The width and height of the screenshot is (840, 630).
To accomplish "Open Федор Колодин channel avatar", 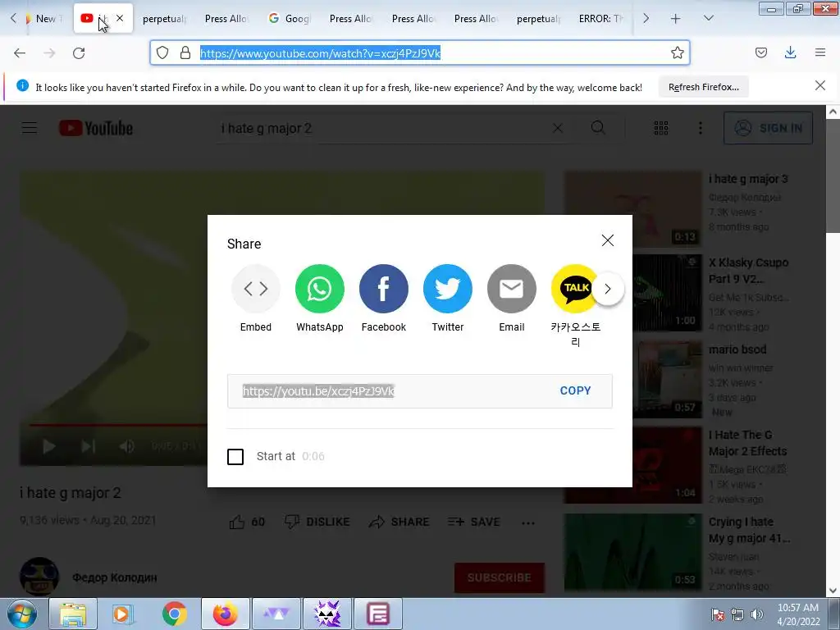I will [39, 577].
